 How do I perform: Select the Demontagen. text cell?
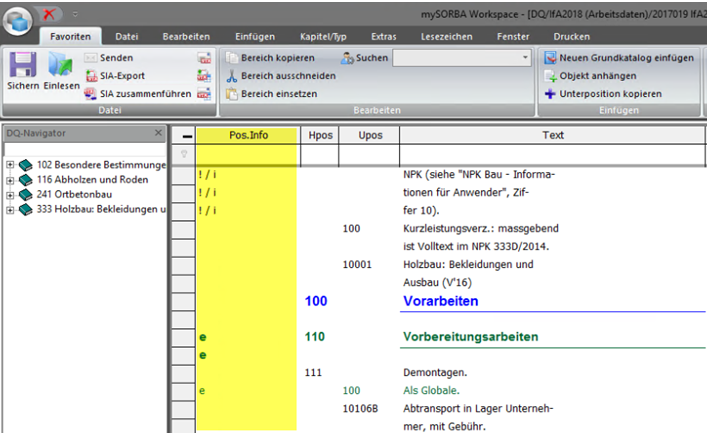tap(435, 373)
